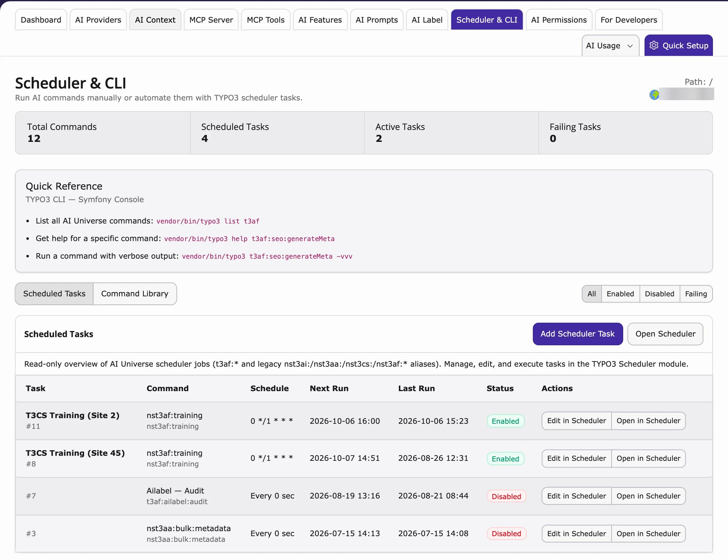Open task #7 in Scheduler
Viewport: 728px width, 560px height.
pyautogui.click(x=648, y=496)
